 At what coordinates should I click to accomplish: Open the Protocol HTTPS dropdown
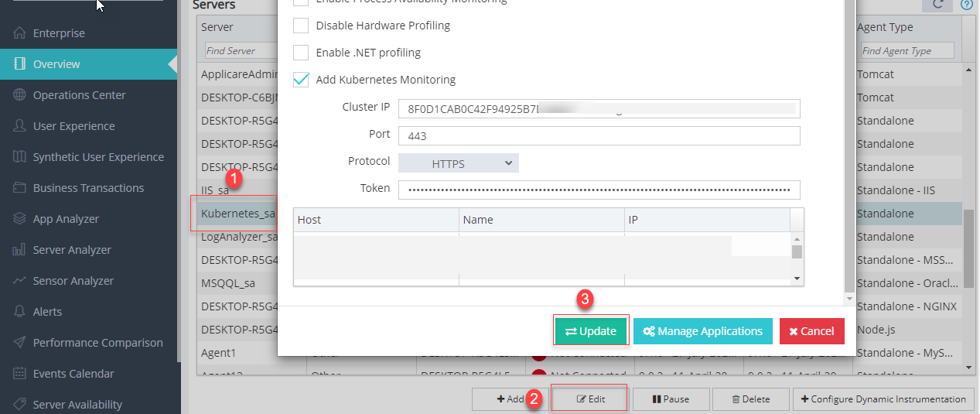tap(458, 163)
